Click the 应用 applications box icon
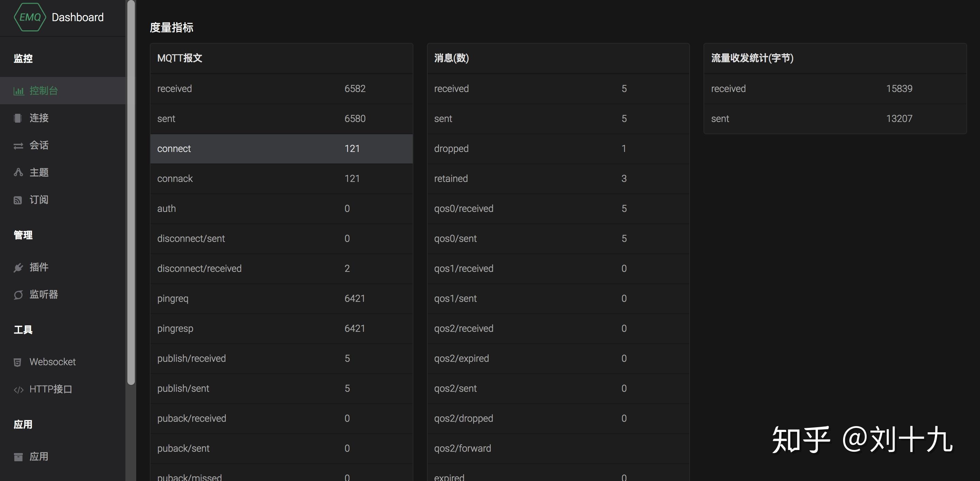This screenshot has width=980, height=481. coord(18,457)
